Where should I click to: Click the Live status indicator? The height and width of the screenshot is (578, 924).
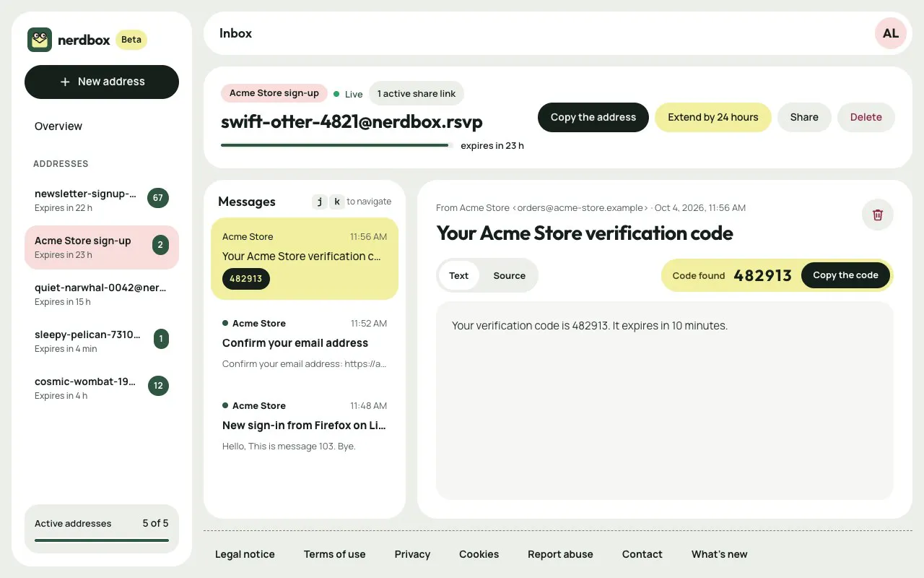click(348, 94)
